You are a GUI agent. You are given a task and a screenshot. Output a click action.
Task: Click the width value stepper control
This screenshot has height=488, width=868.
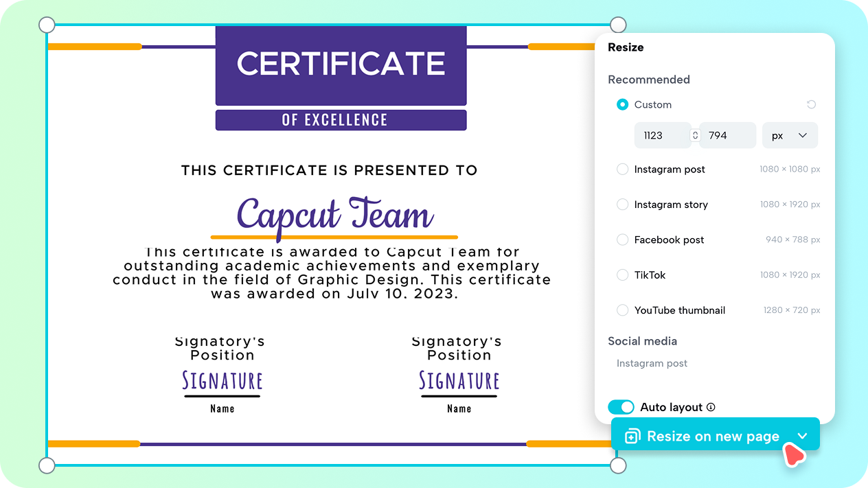[x=696, y=135]
